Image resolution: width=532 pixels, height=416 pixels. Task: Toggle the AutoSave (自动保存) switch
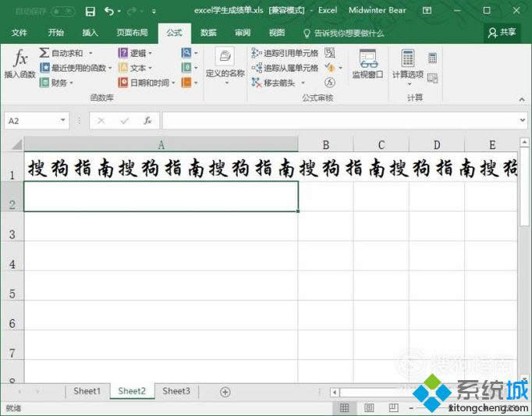[x=63, y=12]
